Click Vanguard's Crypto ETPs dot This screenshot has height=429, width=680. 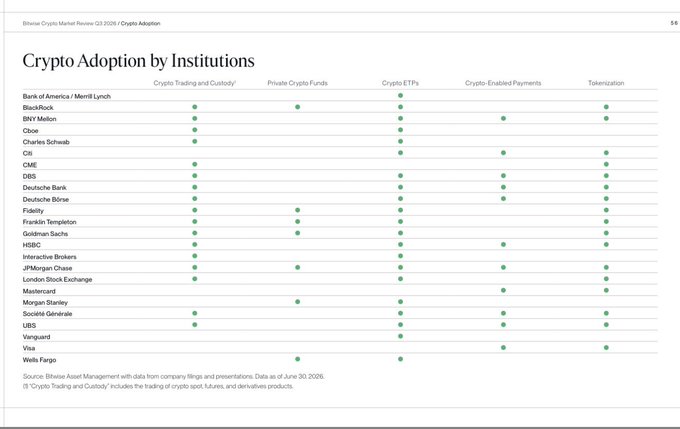(400, 336)
